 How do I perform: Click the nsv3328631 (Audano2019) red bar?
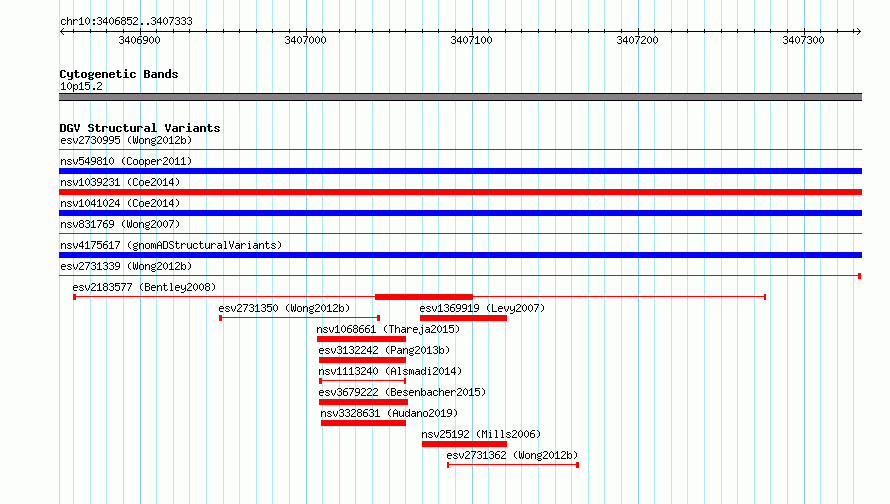[363, 423]
